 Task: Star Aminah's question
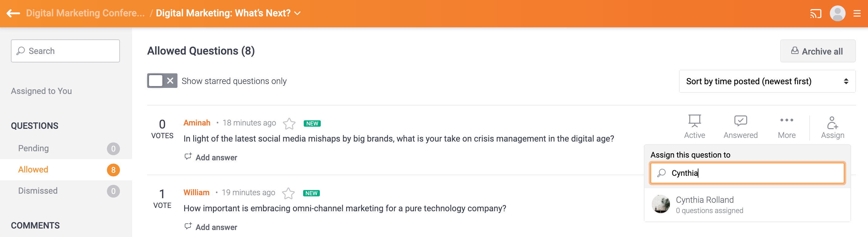(289, 124)
